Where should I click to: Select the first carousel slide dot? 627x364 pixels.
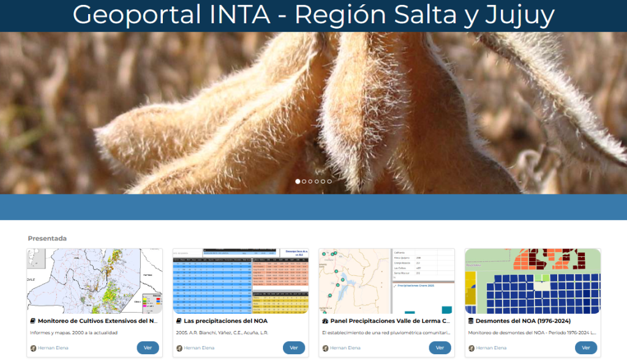tap(298, 182)
